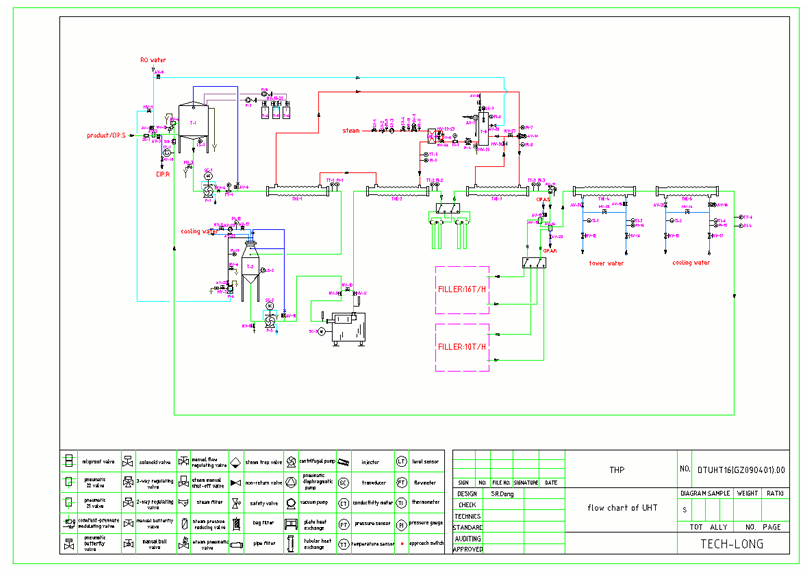Select the safety valve legend icon
This screenshot has height=572, width=811.
click(235, 503)
